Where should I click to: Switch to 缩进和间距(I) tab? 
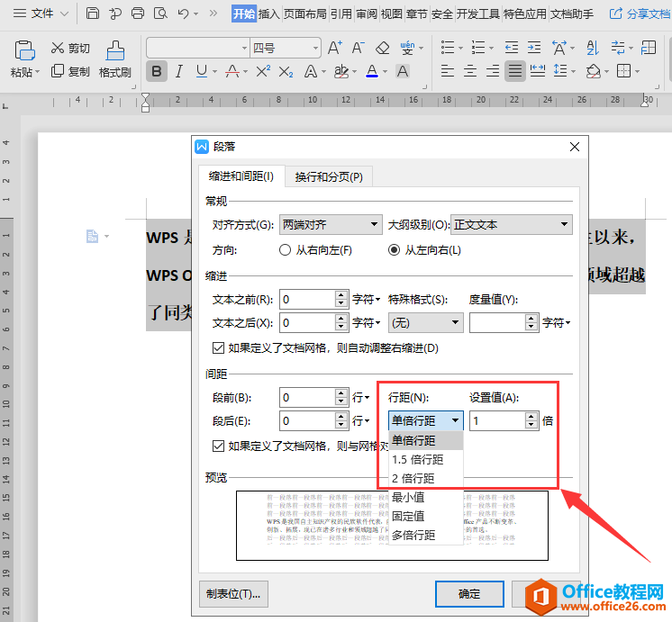[241, 176]
